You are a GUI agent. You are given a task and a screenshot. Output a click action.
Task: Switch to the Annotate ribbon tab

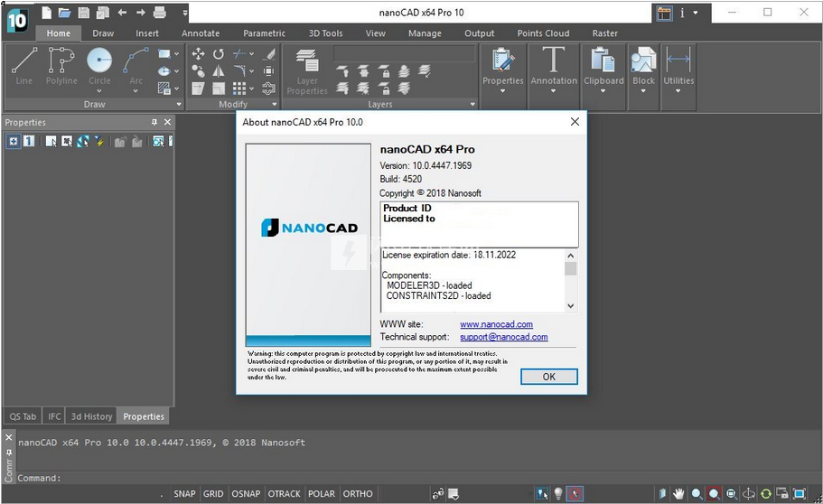[x=201, y=33]
